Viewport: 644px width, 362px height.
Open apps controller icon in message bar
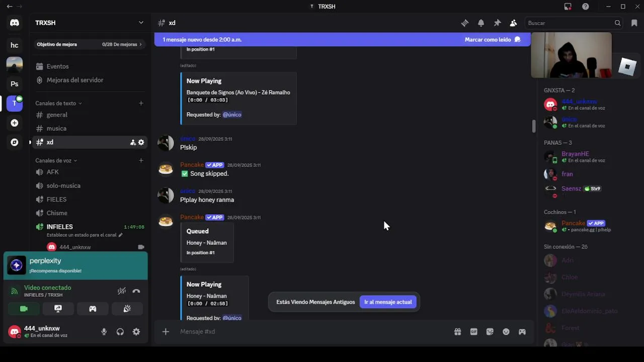522,332
